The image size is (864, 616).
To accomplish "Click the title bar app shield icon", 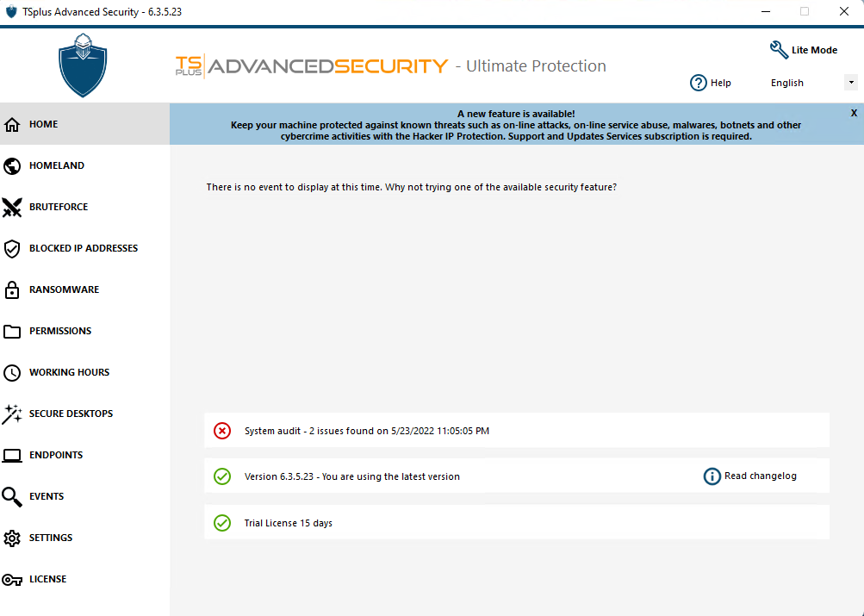I will coord(11,11).
